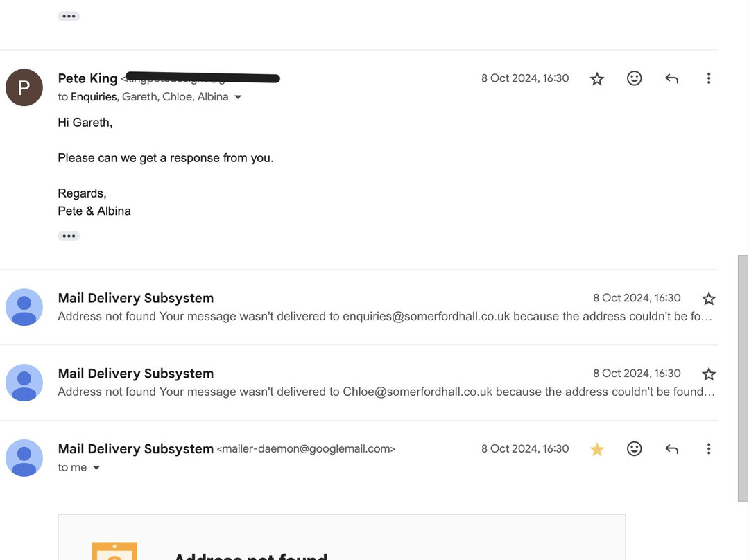Open more options for Pete King's email
The height and width of the screenshot is (560, 749).
coord(708,78)
